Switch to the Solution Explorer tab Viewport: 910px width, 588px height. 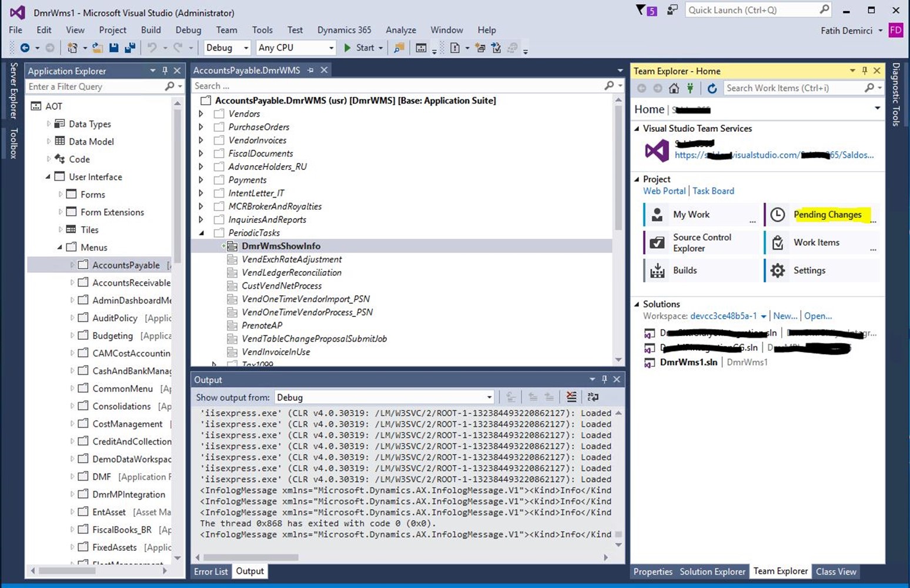pos(712,572)
